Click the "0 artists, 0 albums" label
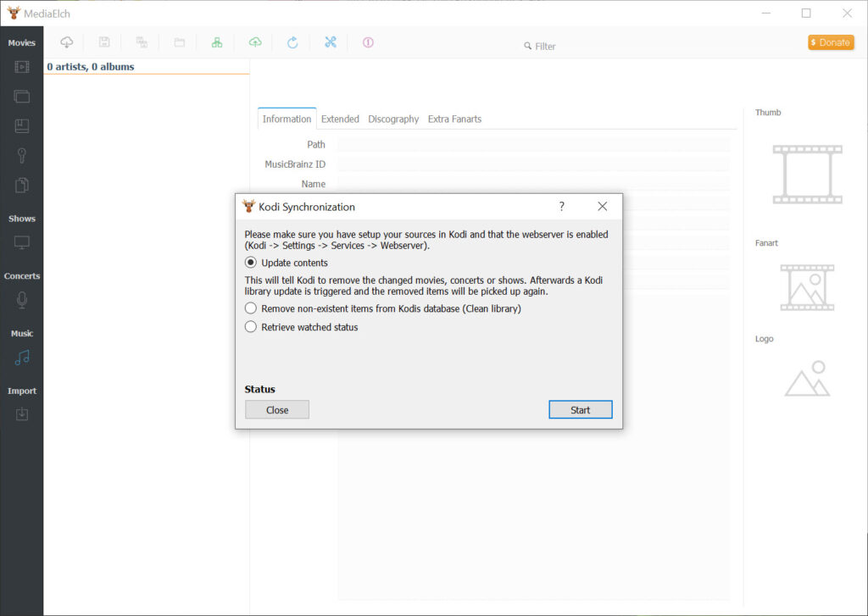The width and height of the screenshot is (868, 616). click(91, 67)
